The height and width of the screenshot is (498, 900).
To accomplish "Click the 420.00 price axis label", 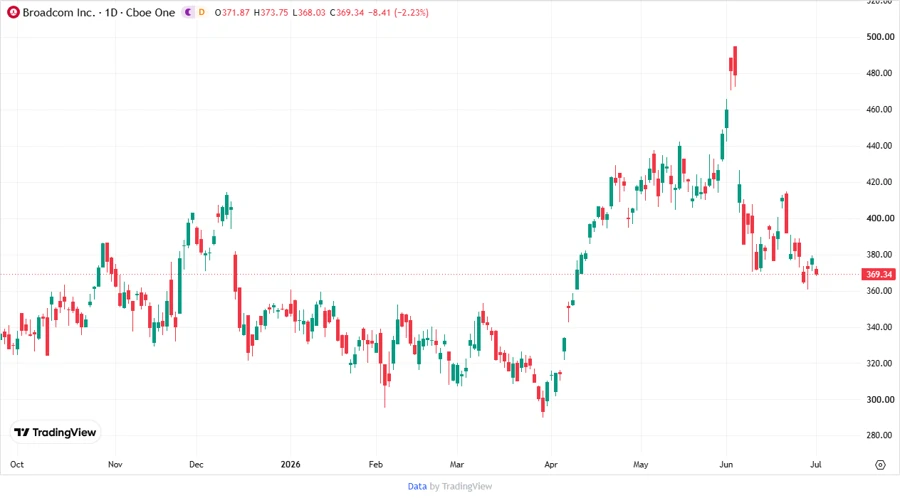I will pyautogui.click(x=880, y=182).
